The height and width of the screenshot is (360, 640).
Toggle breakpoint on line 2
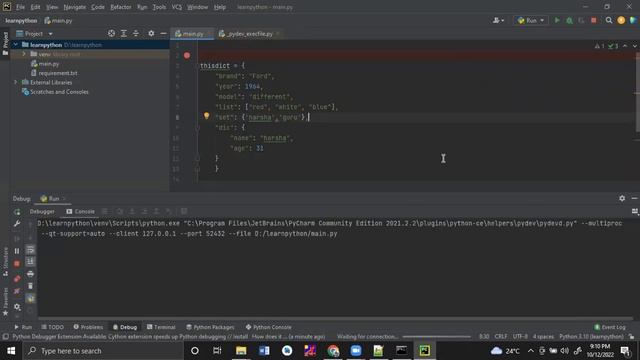(187, 55)
